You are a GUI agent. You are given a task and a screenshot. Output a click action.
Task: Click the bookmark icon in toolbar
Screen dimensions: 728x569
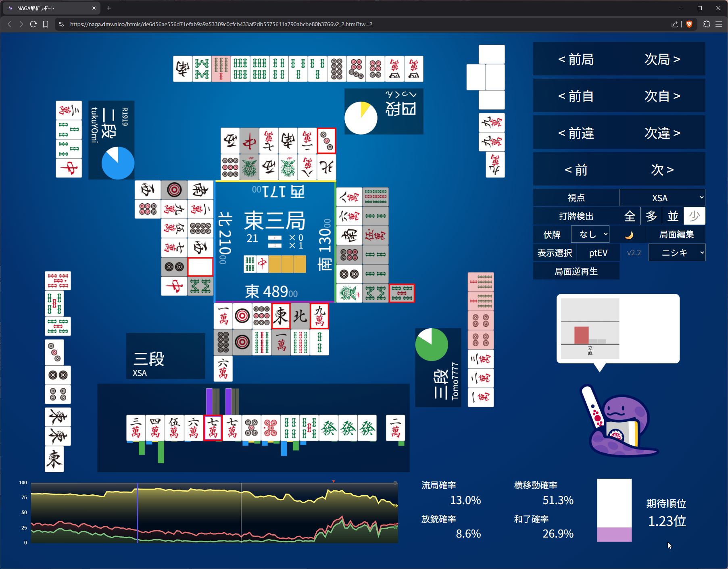tap(46, 24)
